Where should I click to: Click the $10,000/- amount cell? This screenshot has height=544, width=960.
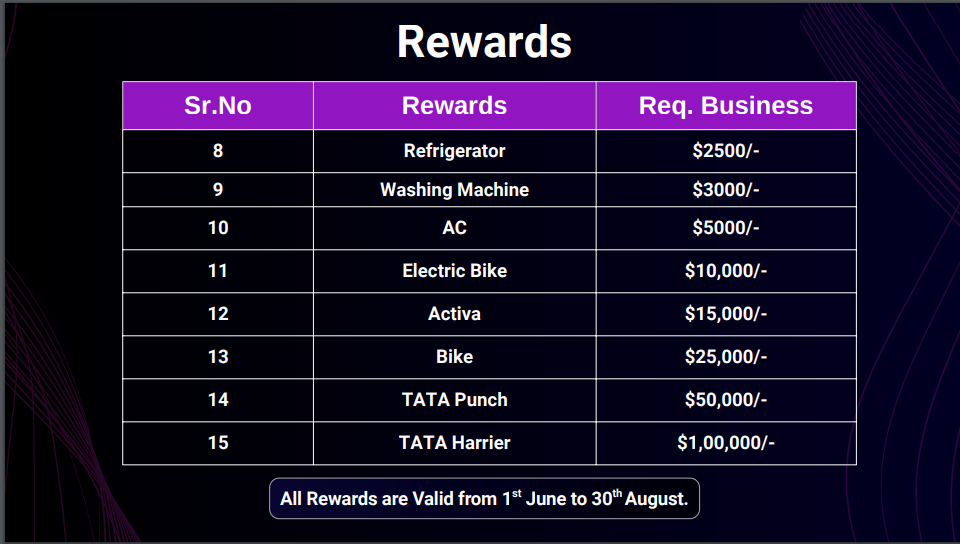coord(726,271)
